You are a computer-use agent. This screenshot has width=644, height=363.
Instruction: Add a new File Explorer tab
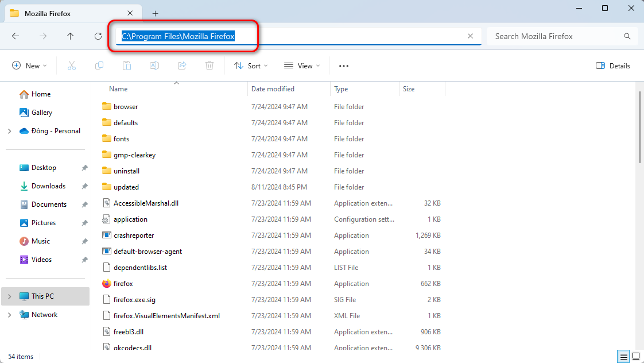[155, 14]
